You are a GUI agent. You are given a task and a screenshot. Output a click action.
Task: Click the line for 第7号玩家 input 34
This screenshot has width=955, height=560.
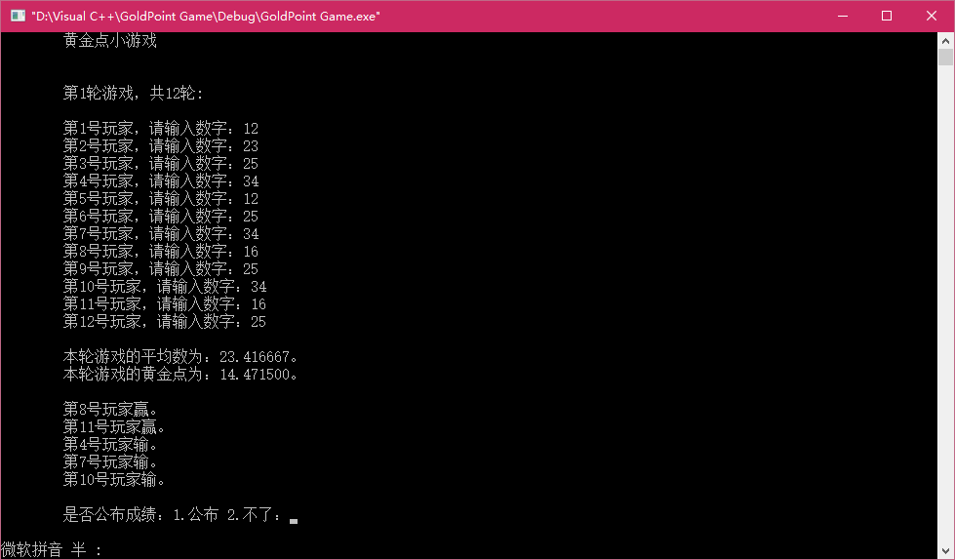[161, 234]
